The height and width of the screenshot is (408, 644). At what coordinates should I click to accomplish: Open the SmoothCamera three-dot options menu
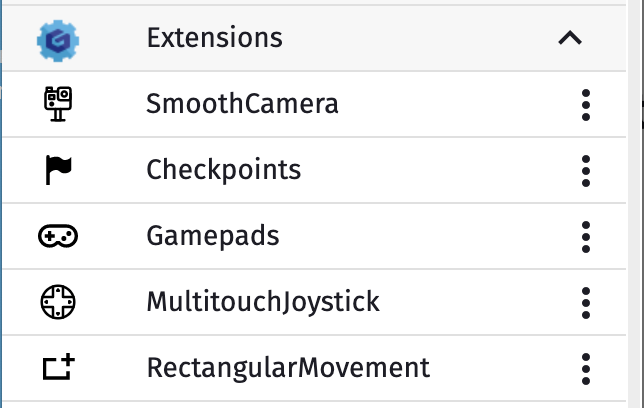coord(586,104)
